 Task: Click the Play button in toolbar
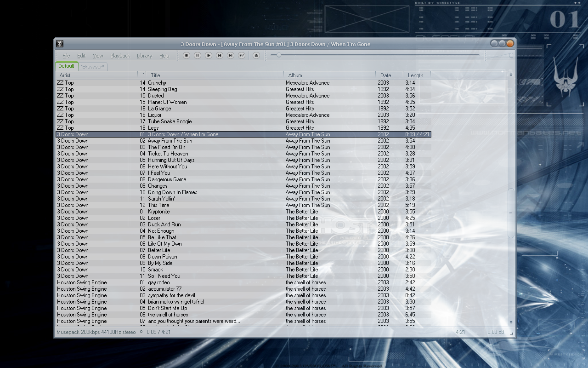click(x=209, y=56)
